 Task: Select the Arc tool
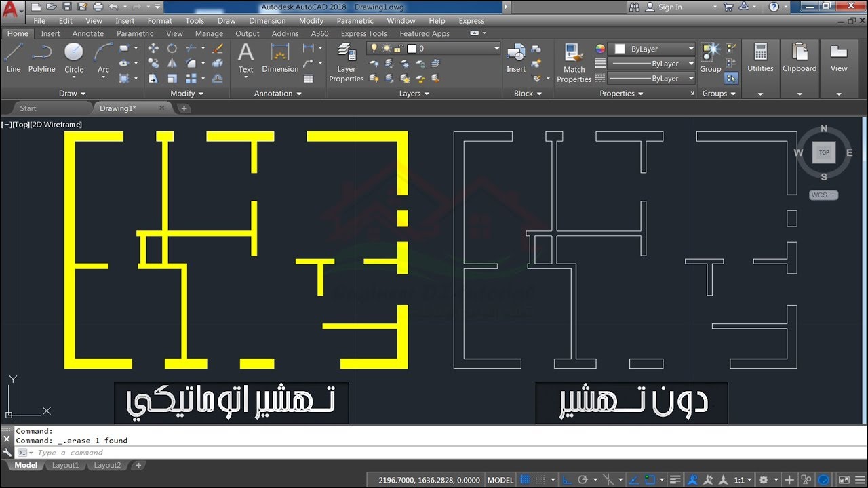(103, 58)
